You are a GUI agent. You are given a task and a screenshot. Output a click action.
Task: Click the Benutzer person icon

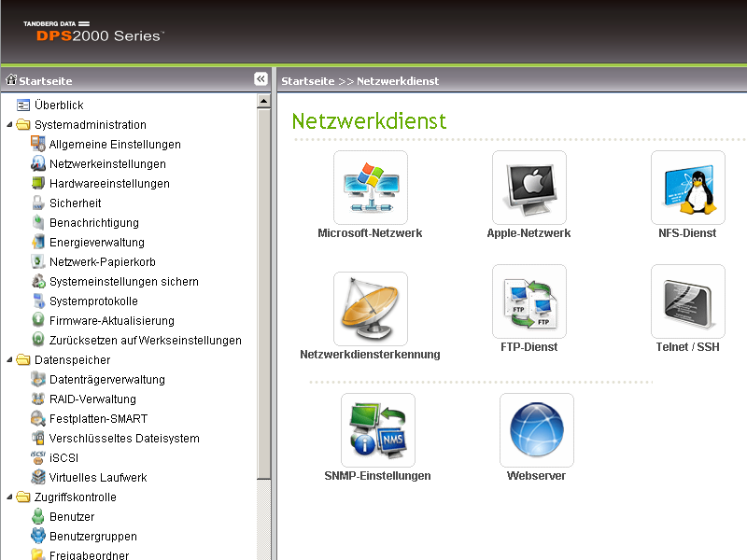[38, 516]
